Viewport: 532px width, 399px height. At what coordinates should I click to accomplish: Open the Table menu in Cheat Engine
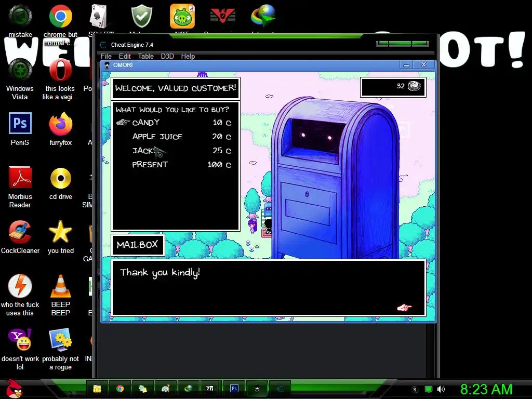145,56
